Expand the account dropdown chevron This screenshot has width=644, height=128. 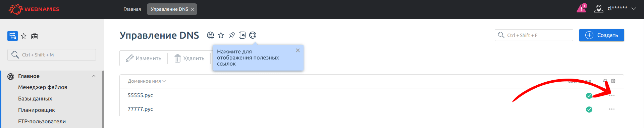634,9
